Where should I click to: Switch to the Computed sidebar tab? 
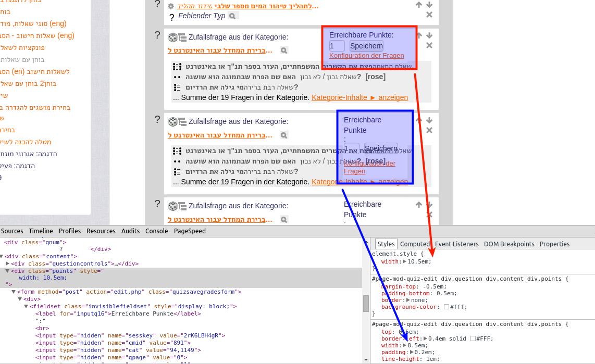point(415,244)
